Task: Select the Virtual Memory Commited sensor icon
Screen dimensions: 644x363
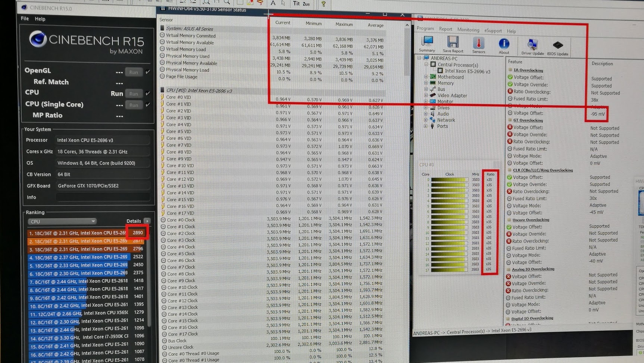Action: (162, 35)
